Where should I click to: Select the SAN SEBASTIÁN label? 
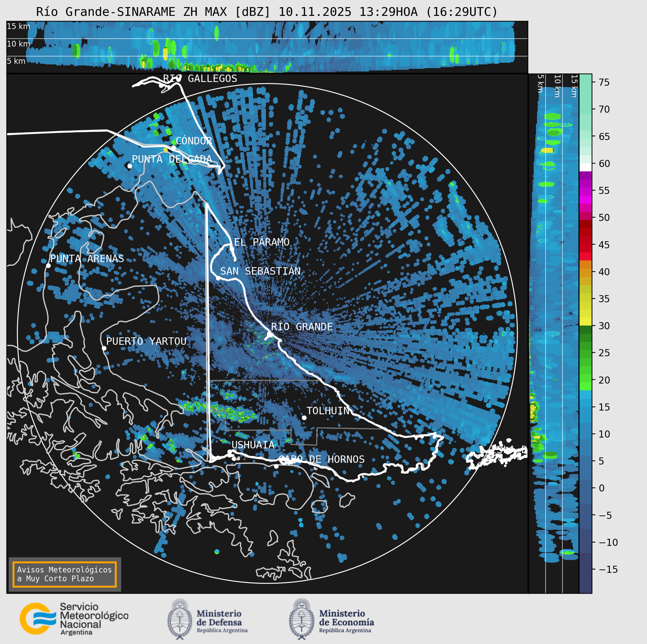260,271
